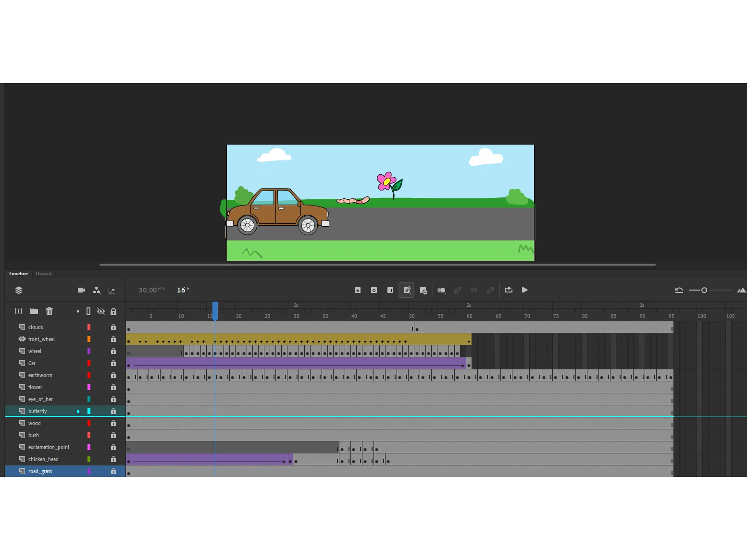Click the front_wheel orange outline swatch
Image resolution: width=747 pixels, height=560 pixels.
pos(89,339)
